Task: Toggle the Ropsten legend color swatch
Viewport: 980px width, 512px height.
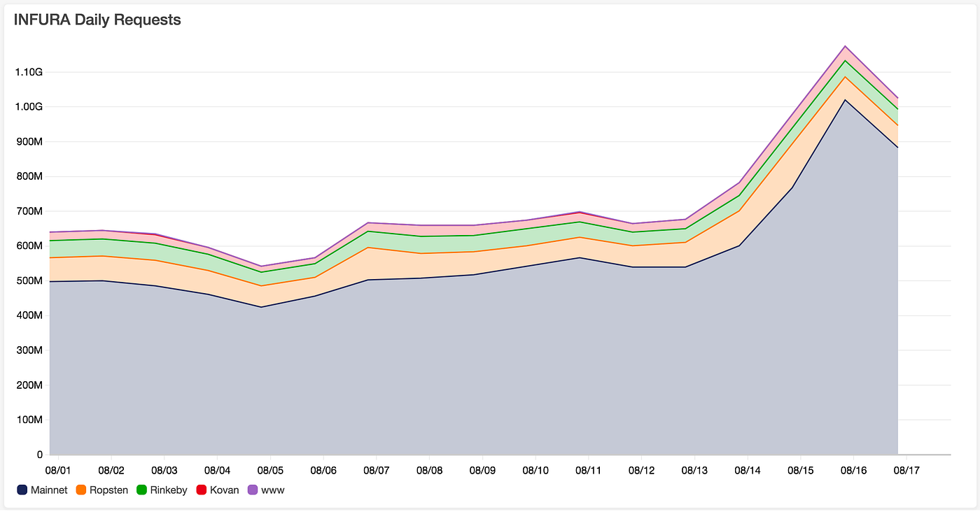Action: [x=81, y=490]
